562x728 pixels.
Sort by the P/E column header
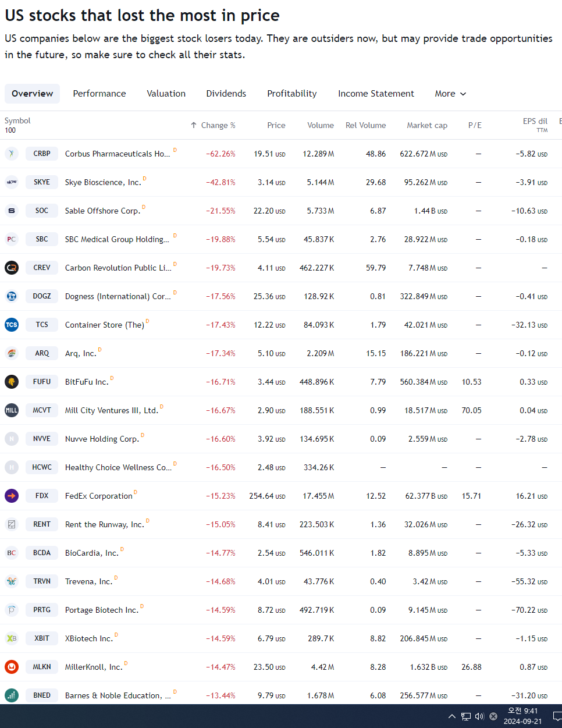coord(475,125)
